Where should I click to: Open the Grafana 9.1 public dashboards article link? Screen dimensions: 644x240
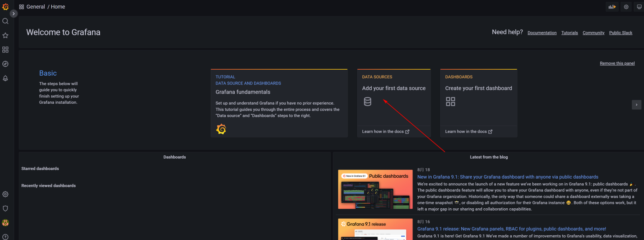pos(508,177)
